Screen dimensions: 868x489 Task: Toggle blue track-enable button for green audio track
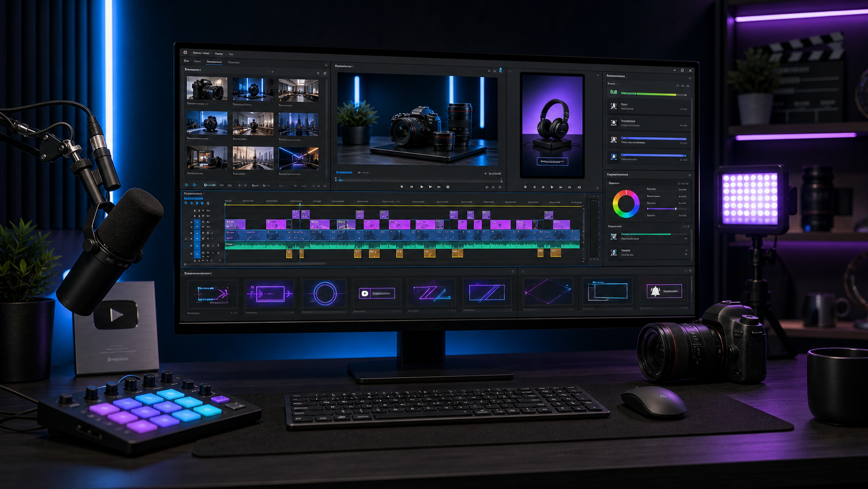pyautogui.click(x=197, y=246)
